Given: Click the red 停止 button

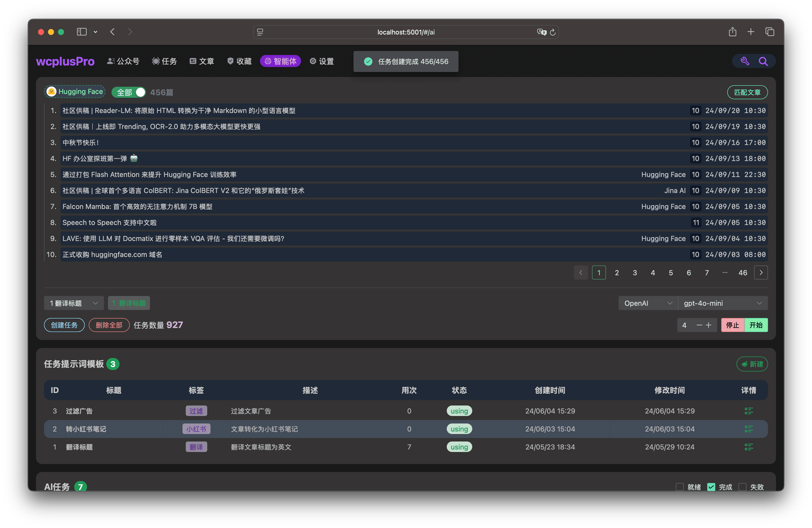Looking at the screenshot, I should click(732, 325).
